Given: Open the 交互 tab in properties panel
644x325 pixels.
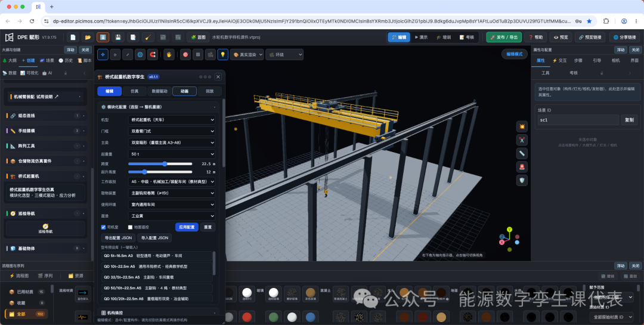Looking at the screenshot, I should [559, 60].
